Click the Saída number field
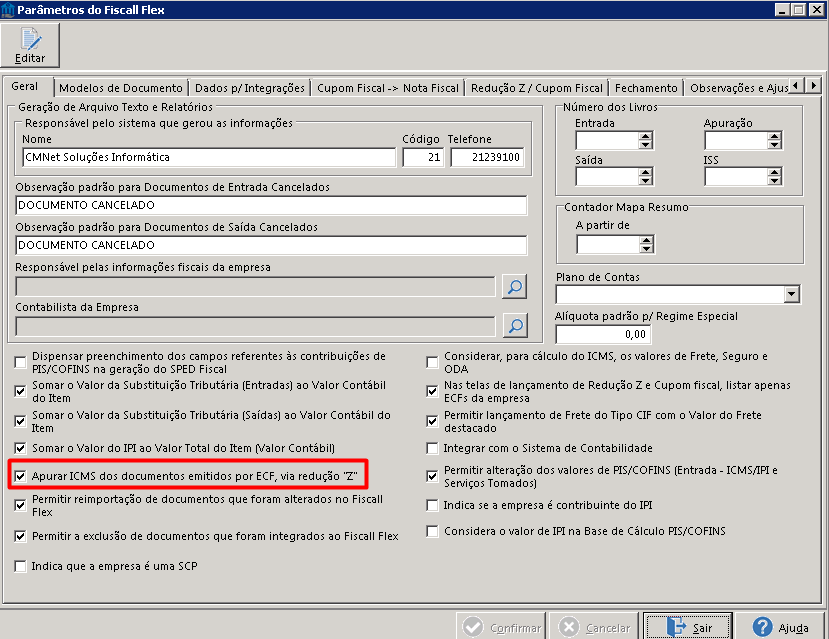 click(607, 177)
